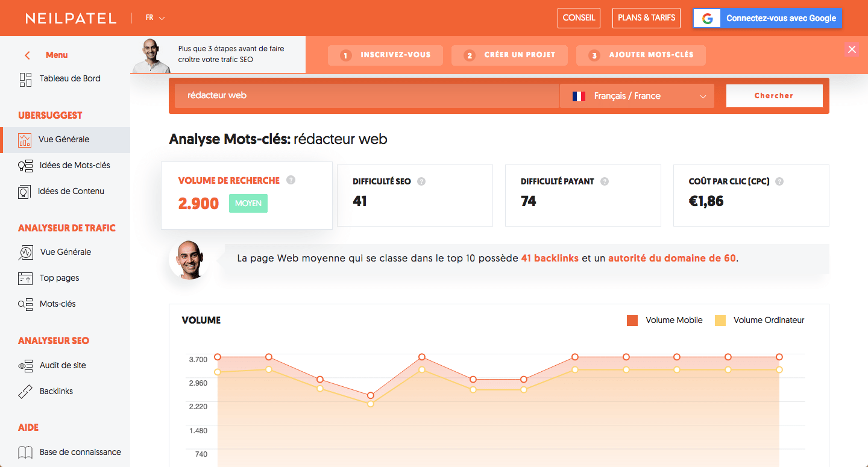Click the Google logo in sign-in button
Screen dimensions: 868x467
point(707,19)
